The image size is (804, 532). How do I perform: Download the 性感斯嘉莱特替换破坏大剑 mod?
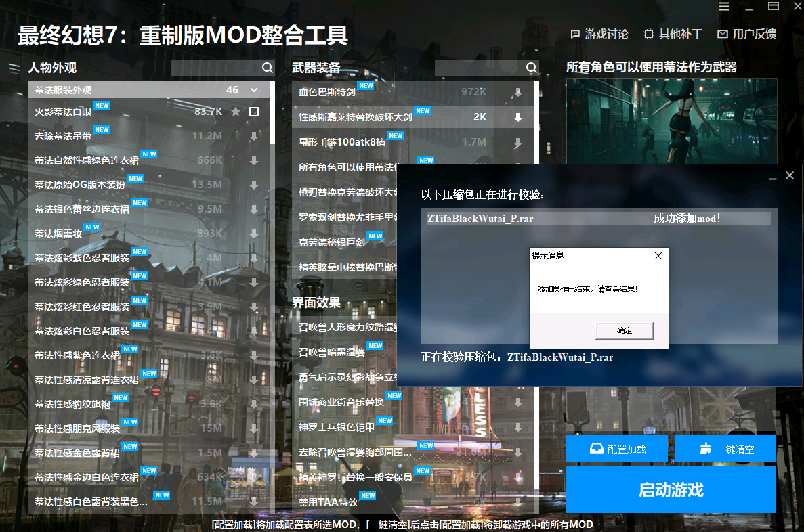pos(518,117)
